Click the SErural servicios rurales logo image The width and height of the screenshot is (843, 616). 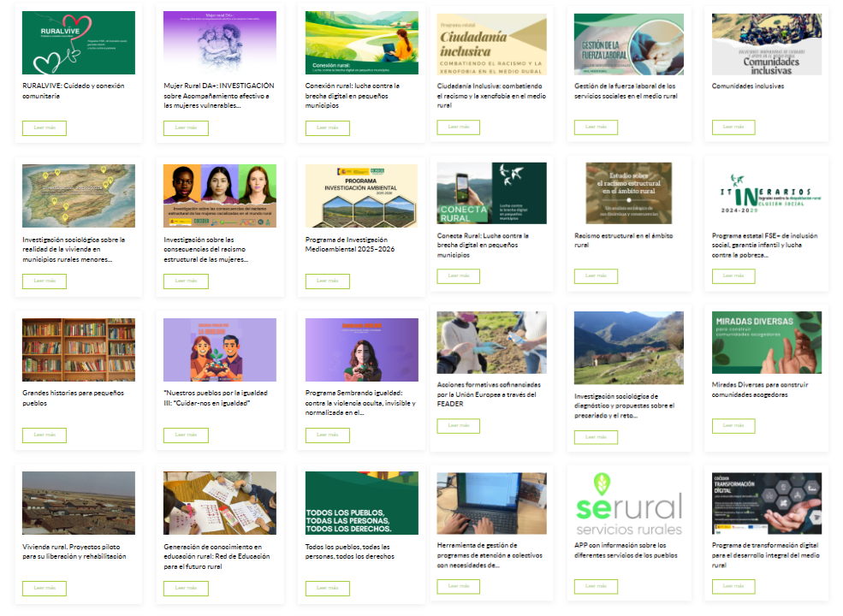click(629, 504)
